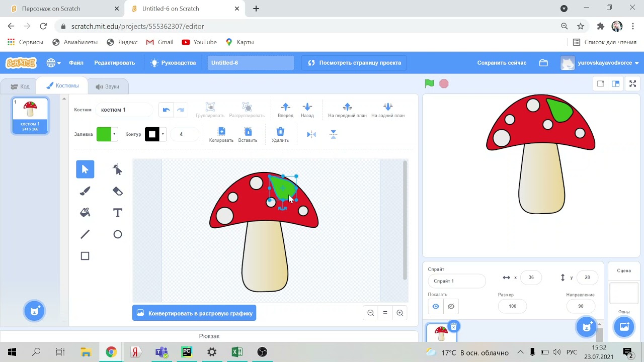Select костюм 1 thumbnail
This screenshot has width=644, height=362.
pyautogui.click(x=30, y=116)
